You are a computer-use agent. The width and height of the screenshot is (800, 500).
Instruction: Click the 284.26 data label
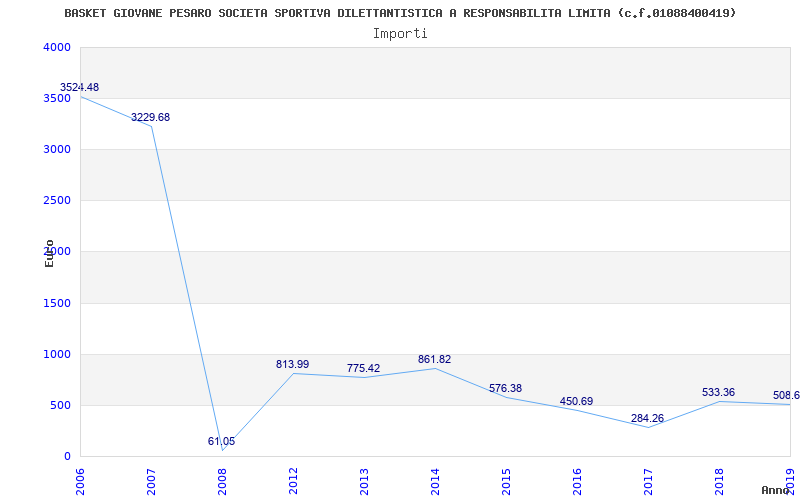pos(647,418)
